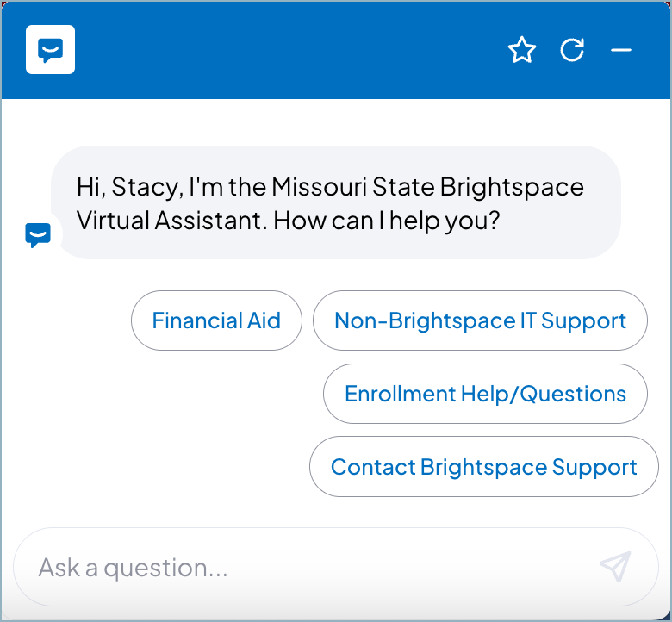Choose Non-Brightspace IT Support option
Screen dimensions: 672x622
click(480, 320)
